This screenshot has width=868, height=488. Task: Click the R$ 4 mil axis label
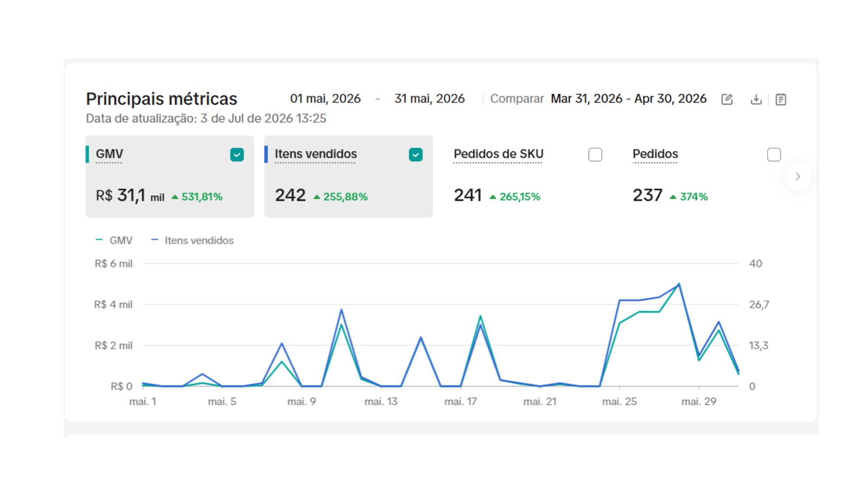pos(113,305)
